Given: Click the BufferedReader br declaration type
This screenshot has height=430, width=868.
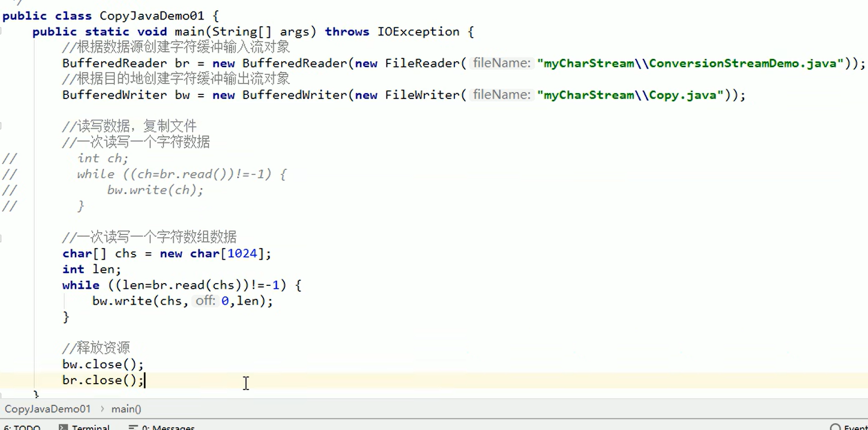Looking at the screenshot, I should (x=115, y=63).
